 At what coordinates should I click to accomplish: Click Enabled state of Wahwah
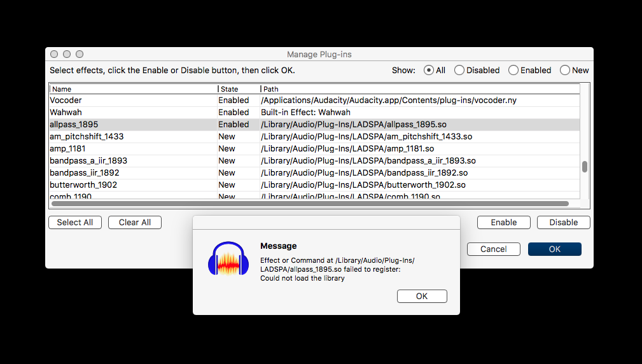tap(234, 112)
